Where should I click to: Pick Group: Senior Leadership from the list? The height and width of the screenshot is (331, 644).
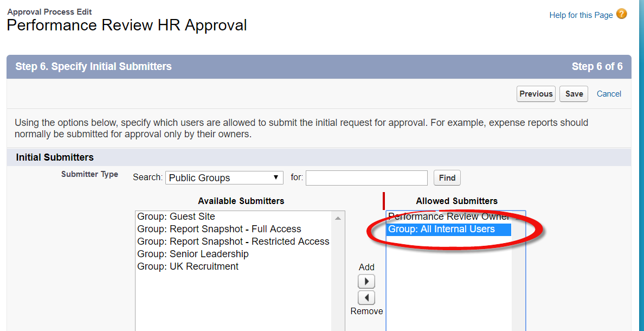(x=193, y=254)
